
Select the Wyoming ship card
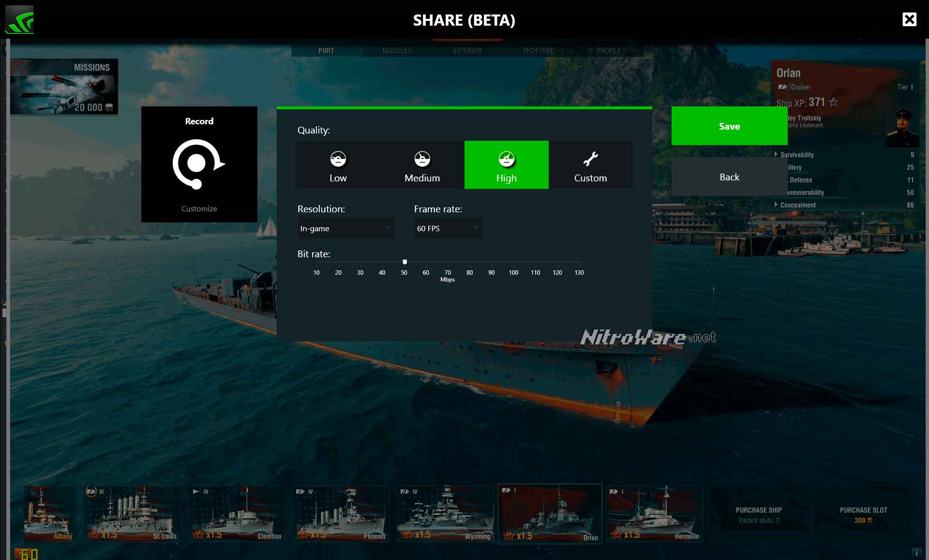point(445,514)
